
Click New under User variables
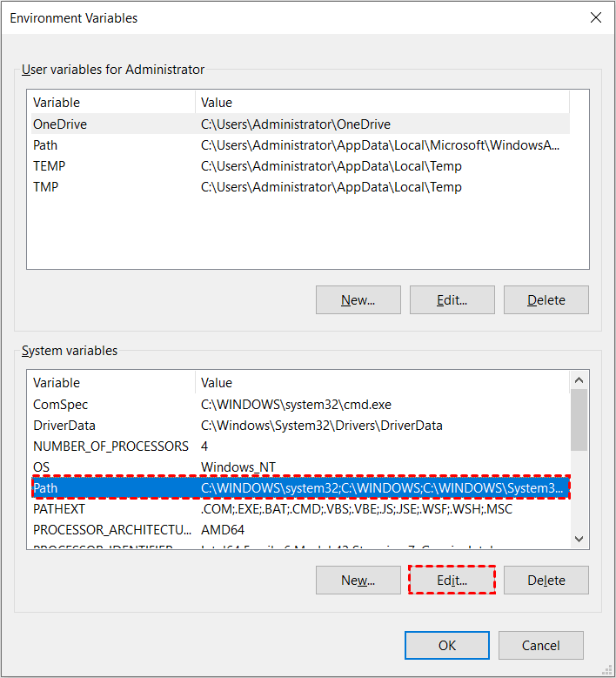tap(358, 299)
